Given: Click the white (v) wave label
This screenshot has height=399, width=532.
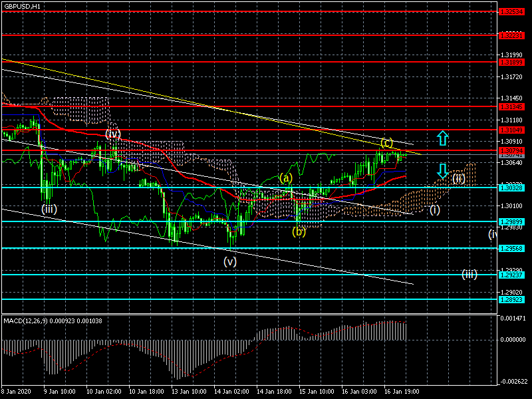Looking at the screenshot, I should [229, 261].
